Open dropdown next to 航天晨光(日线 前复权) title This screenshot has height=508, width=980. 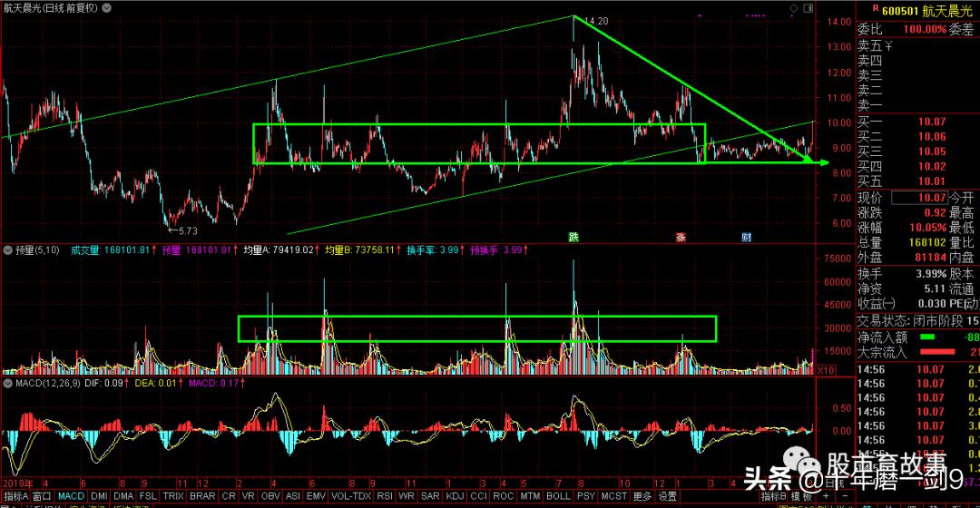[x=107, y=8]
